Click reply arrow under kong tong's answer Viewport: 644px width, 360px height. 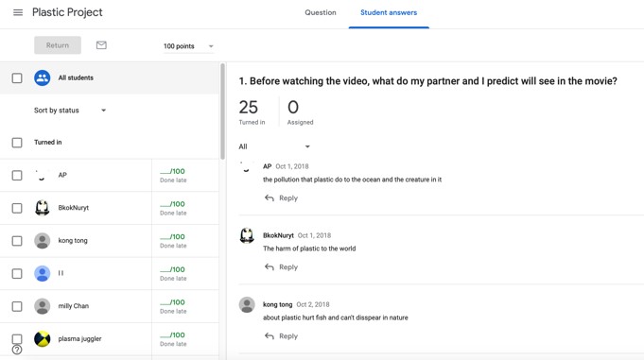tap(270, 336)
